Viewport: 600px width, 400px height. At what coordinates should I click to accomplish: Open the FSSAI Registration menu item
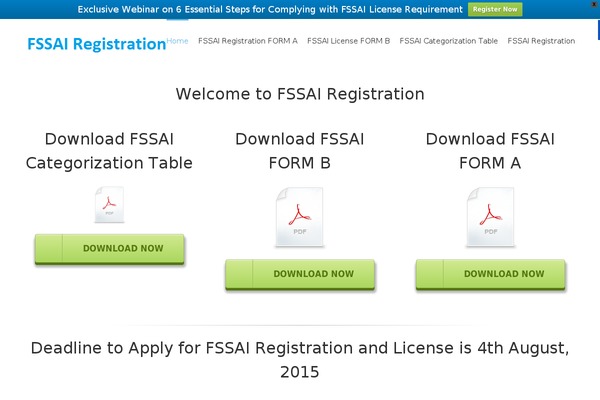pos(541,41)
